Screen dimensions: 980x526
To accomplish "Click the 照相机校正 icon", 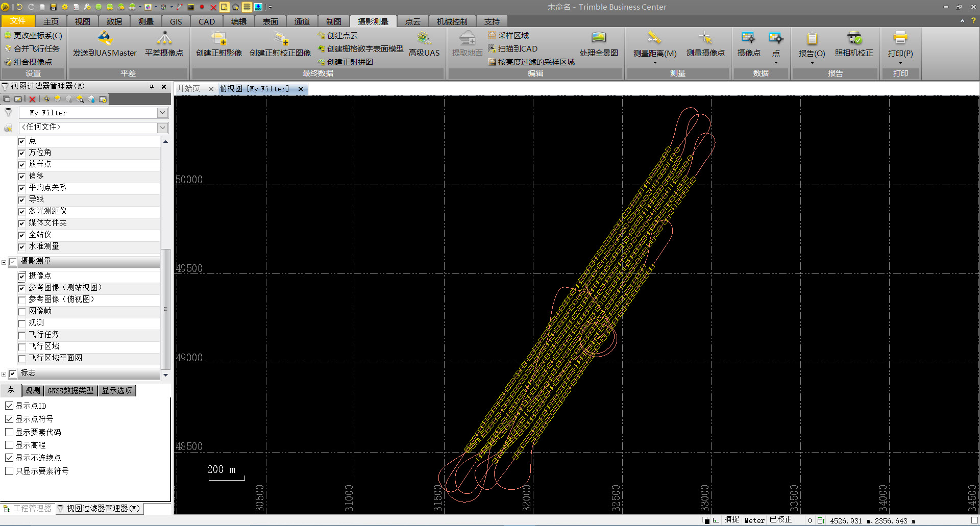I will (x=854, y=38).
